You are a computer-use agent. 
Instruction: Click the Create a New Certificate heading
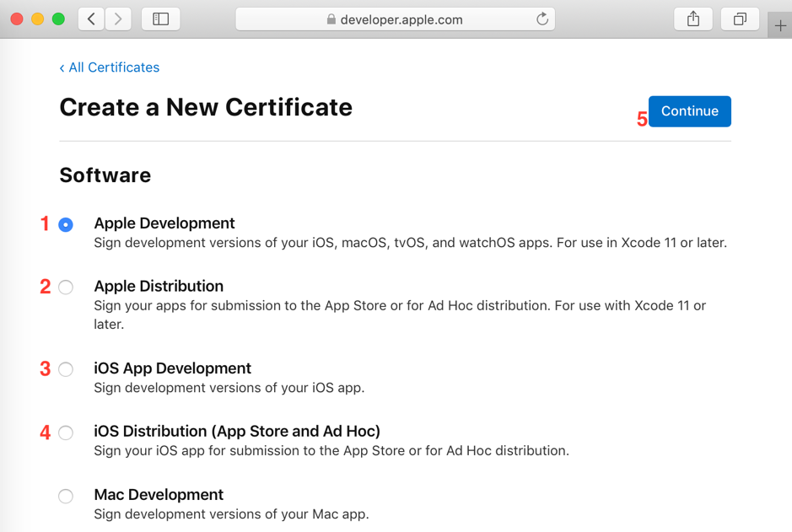[206, 107]
